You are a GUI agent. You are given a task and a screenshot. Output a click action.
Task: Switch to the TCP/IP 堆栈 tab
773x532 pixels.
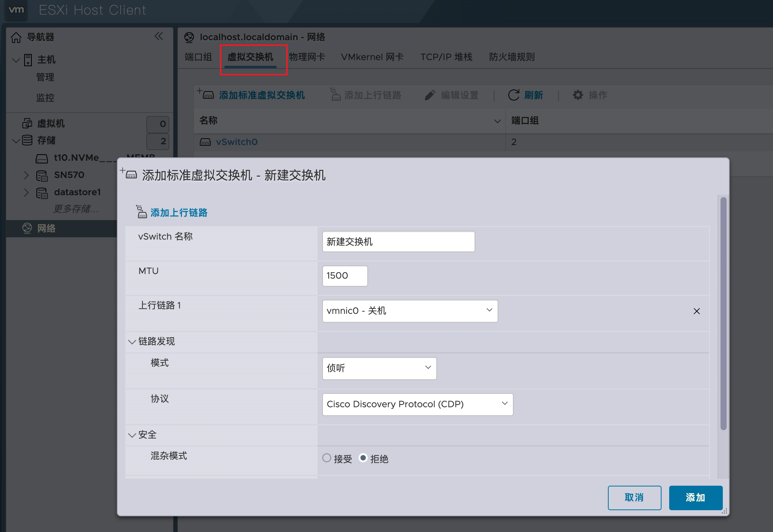(x=446, y=57)
